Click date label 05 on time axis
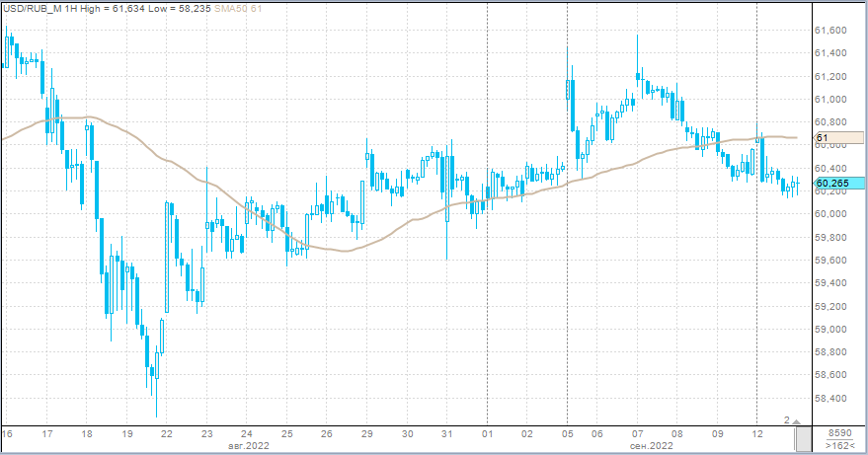This screenshot has width=868, height=455. point(567,434)
